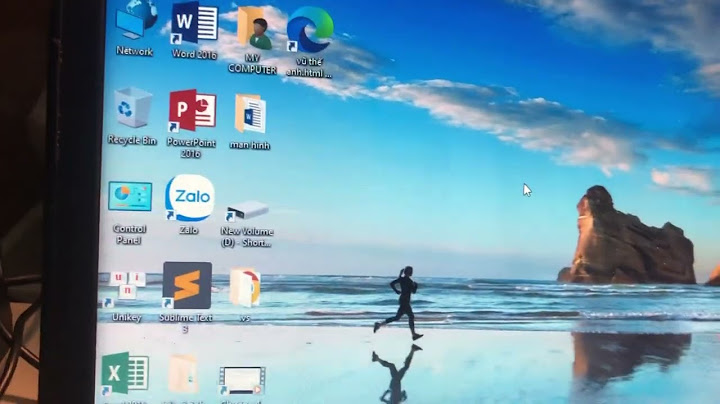Select the MY COMPUTER user folder
This screenshot has width=720, height=404.
pyautogui.click(x=254, y=28)
